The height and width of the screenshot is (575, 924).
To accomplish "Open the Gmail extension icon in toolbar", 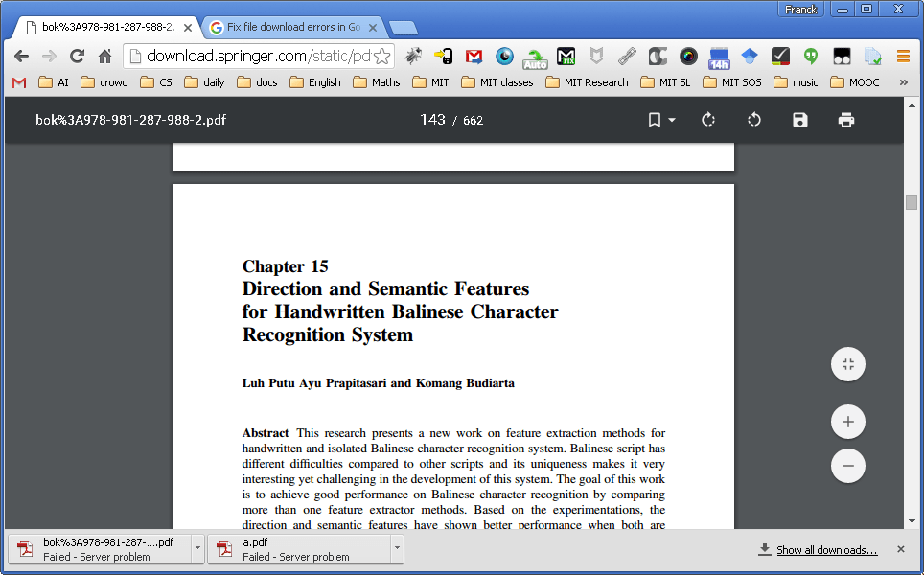I will click(474, 57).
